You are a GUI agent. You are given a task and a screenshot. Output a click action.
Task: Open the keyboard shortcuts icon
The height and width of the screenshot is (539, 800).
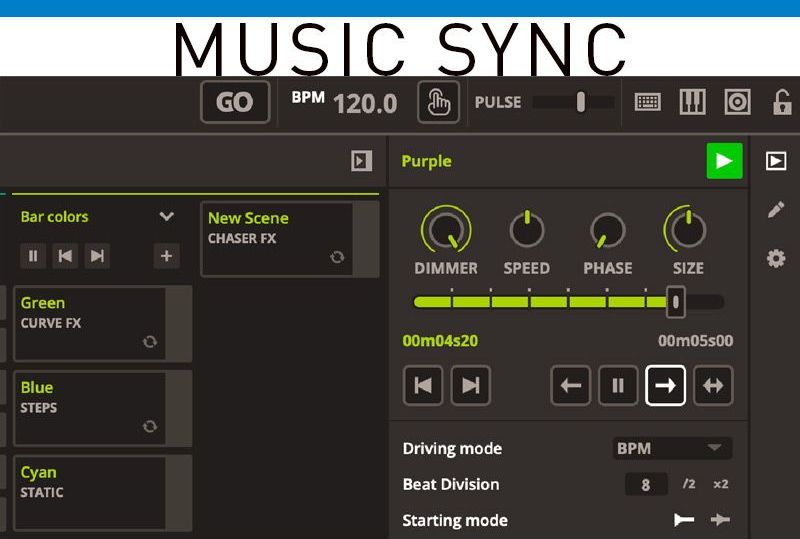point(647,102)
